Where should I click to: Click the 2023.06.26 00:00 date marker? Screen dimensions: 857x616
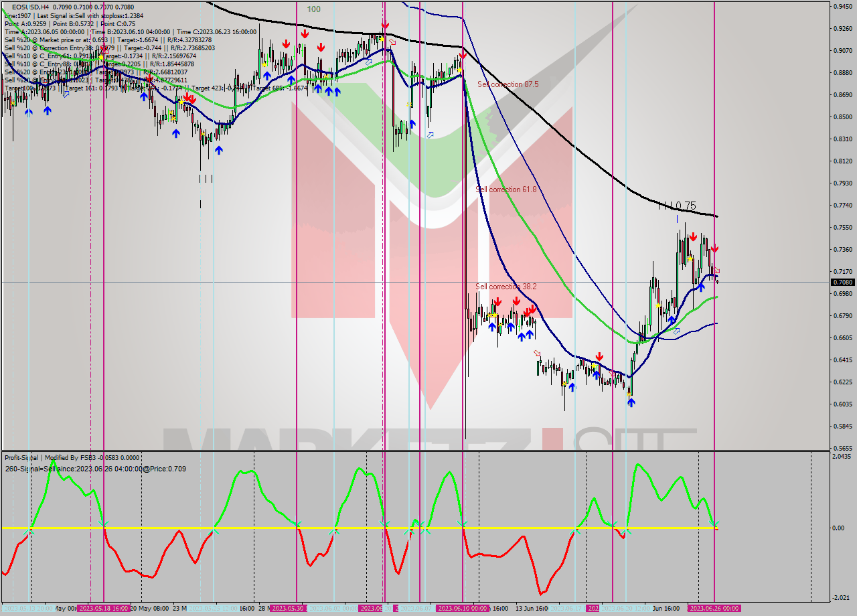pyautogui.click(x=714, y=609)
